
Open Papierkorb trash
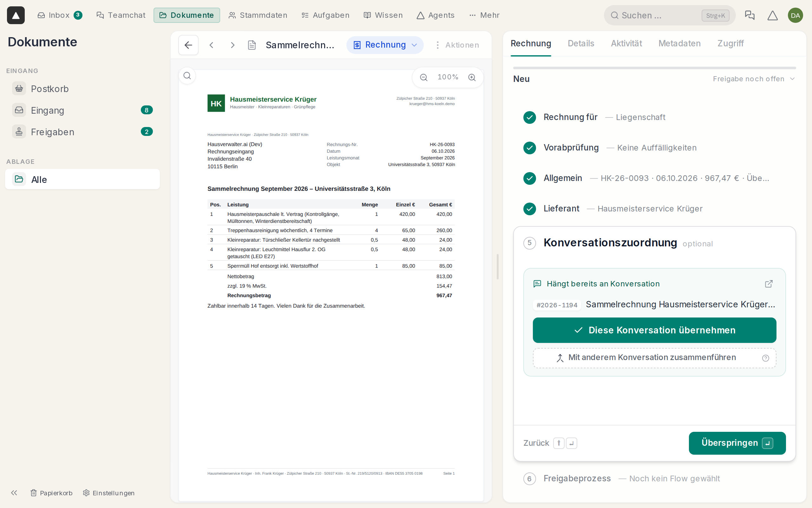[51, 493]
